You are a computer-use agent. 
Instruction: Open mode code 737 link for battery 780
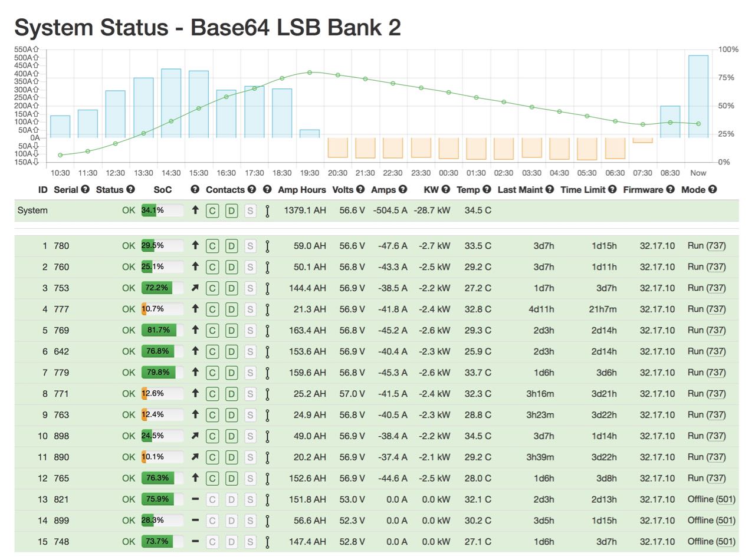pyautogui.click(x=715, y=246)
